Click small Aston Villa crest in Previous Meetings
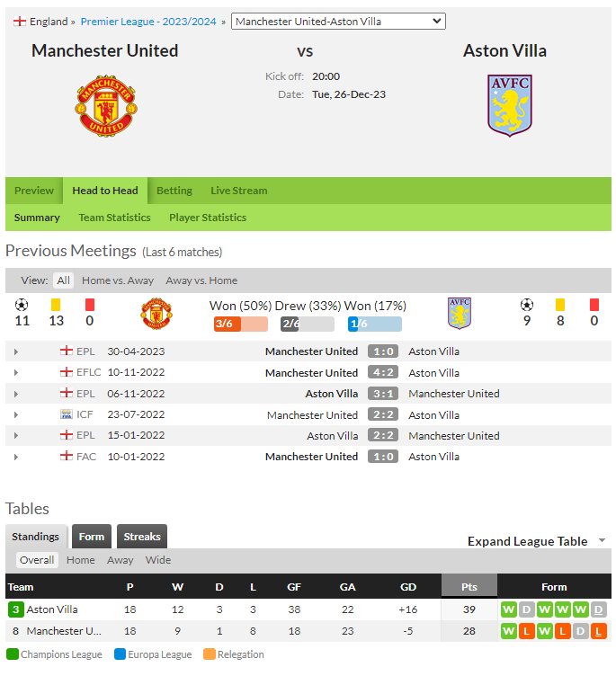The image size is (616, 676). 460,314
